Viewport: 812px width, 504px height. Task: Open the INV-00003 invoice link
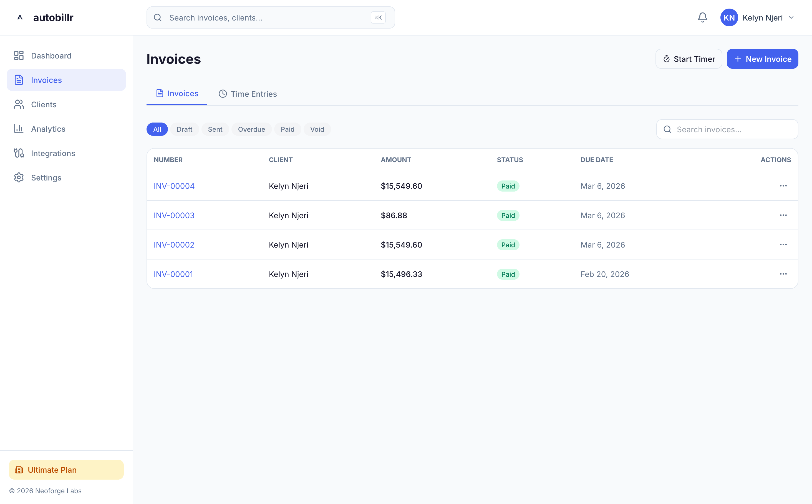[174, 215]
